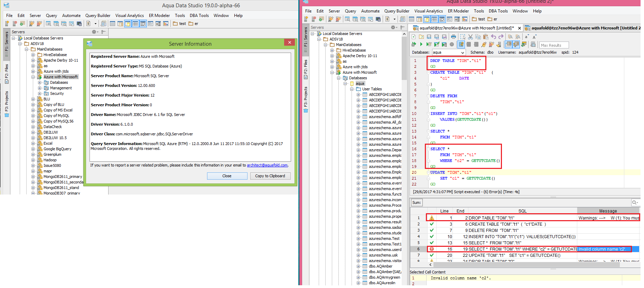Click the Paste clipboard icon
Screen dimensions: 644x288
tap(486, 37)
